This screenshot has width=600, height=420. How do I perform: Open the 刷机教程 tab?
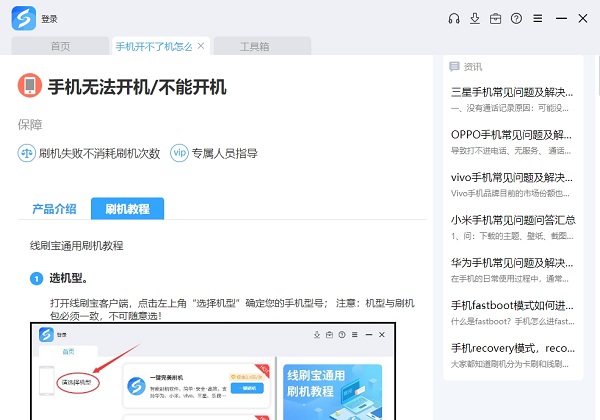[x=127, y=209]
